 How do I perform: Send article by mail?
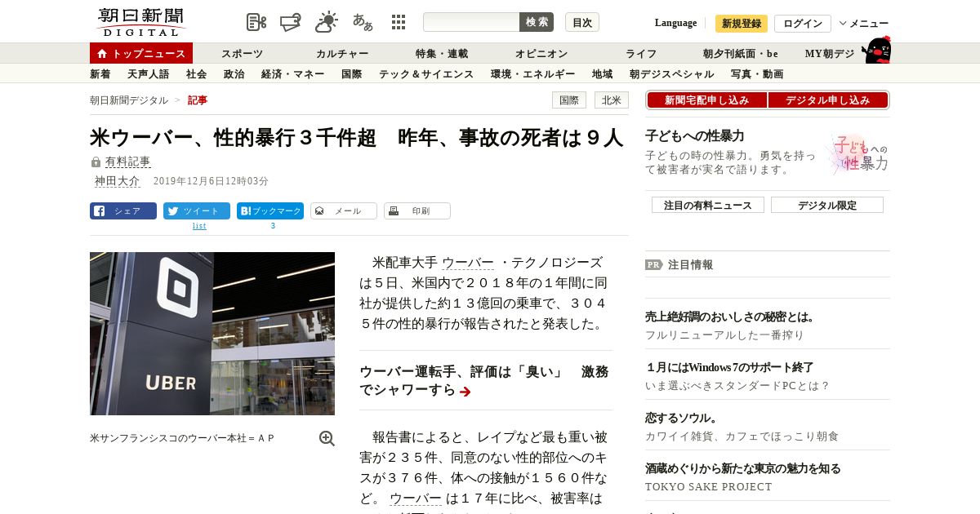tap(344, 210)
